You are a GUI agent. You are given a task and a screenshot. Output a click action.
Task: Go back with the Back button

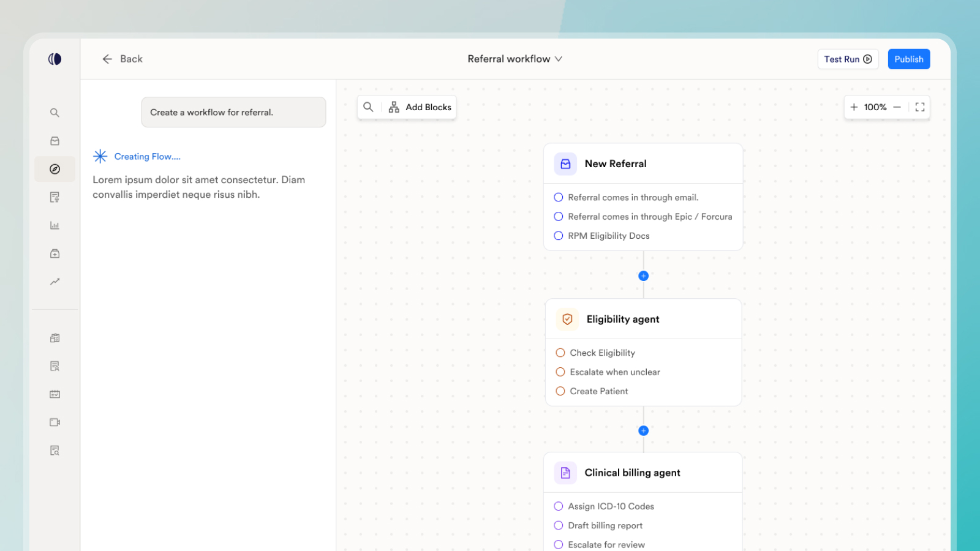[122, 59]
